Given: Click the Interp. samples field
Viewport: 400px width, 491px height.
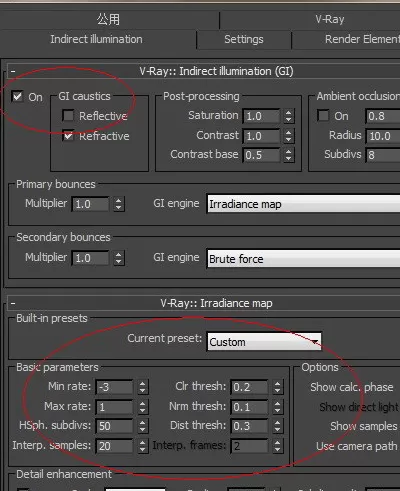Looking at the screenshot, I should 114,446.
